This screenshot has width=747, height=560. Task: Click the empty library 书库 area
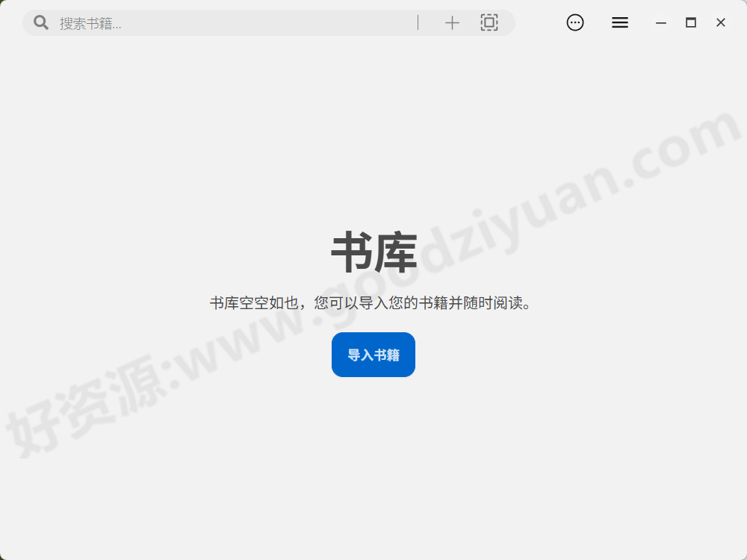click(373, 252)
